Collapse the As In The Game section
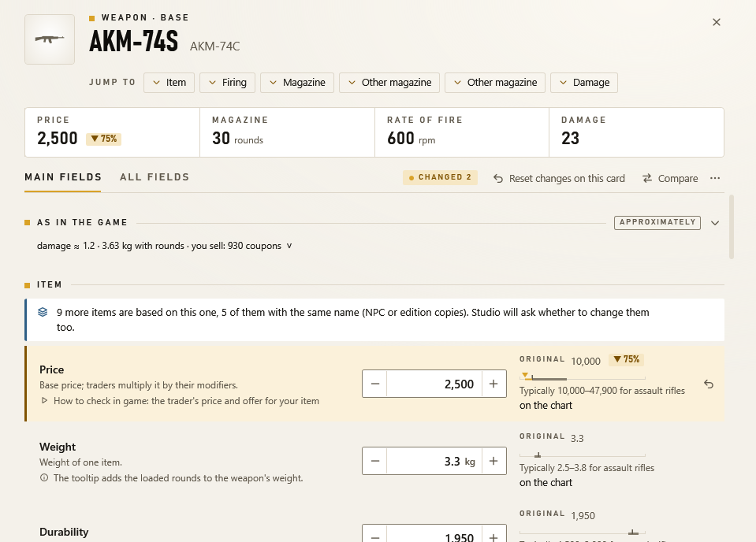Screen dimensions: 756x542 pyautogui.click(x=715, y=223)
